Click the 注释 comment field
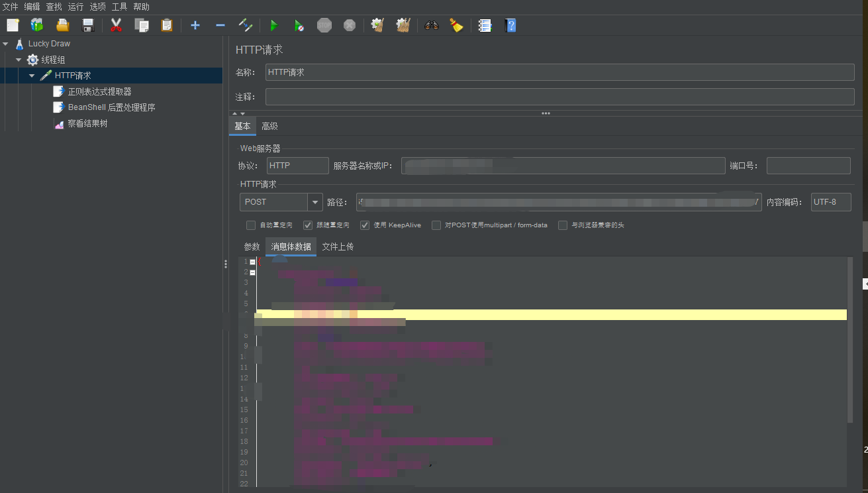 pos(559,97)
